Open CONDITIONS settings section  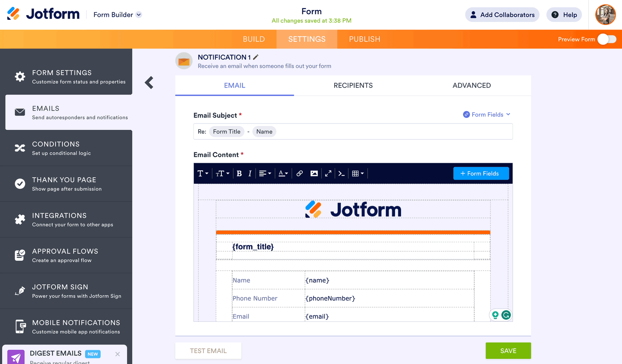[x=66, y=148]
